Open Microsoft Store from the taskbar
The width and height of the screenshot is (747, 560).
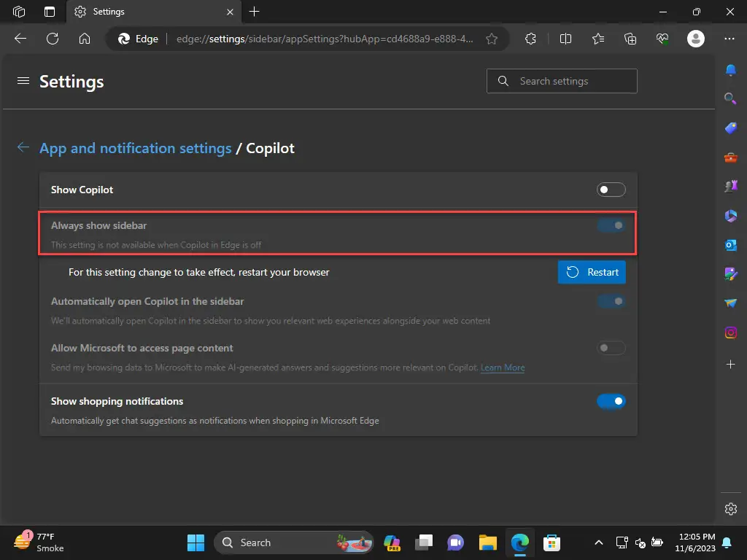551,542
